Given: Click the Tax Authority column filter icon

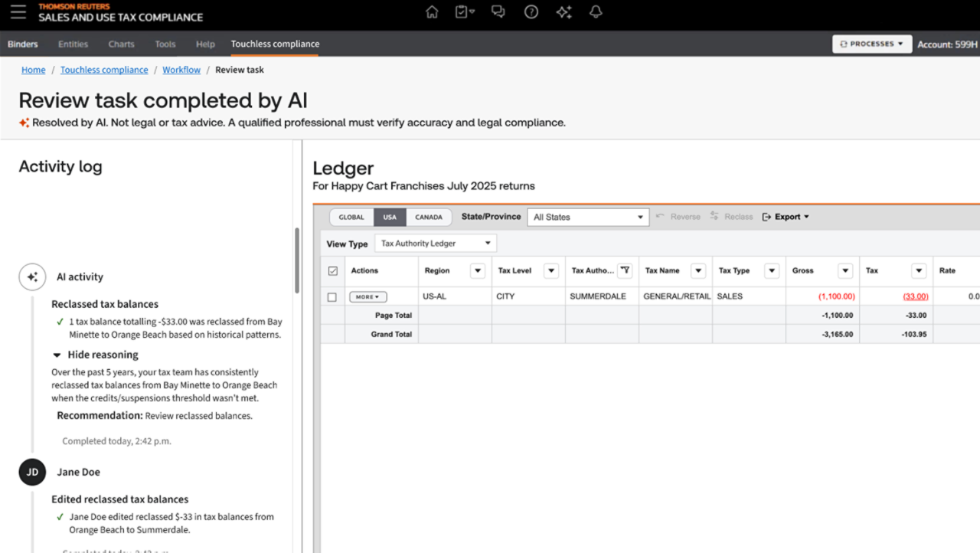Looking at the screenshot, I should (625, 270).
